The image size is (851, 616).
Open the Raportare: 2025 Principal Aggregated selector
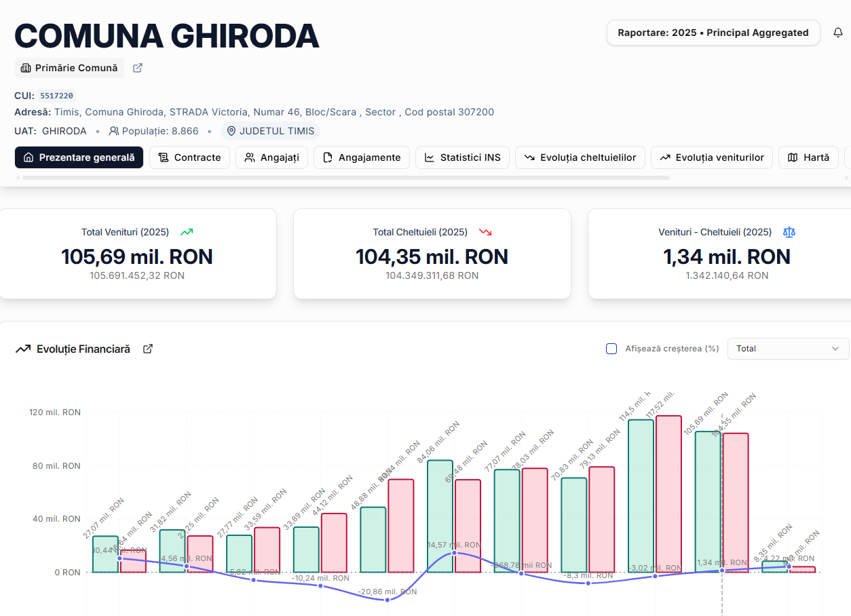pyautogui.click(x=713, y=33)
